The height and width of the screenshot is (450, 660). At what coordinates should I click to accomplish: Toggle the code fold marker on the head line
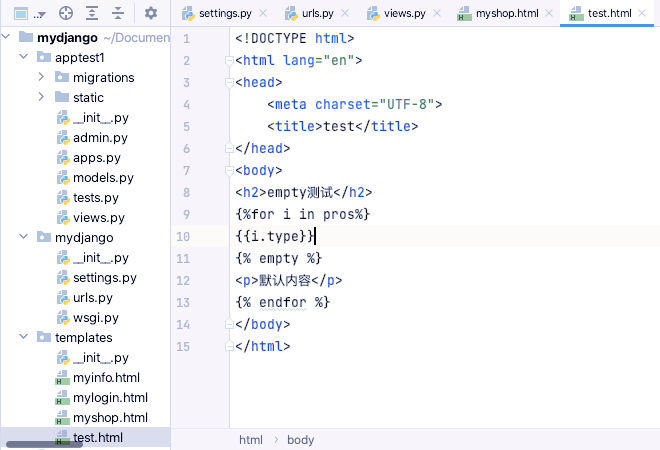(x=229, y=83)
